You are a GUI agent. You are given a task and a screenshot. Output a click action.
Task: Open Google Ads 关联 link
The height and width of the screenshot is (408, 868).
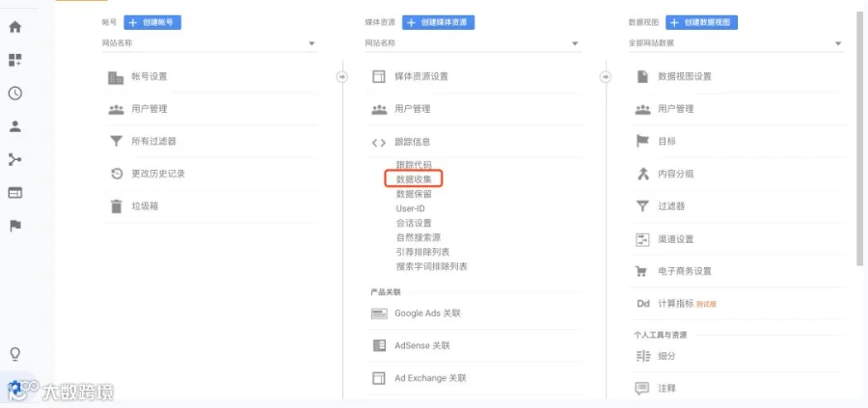pyautogui.click(x=427, y=313)
